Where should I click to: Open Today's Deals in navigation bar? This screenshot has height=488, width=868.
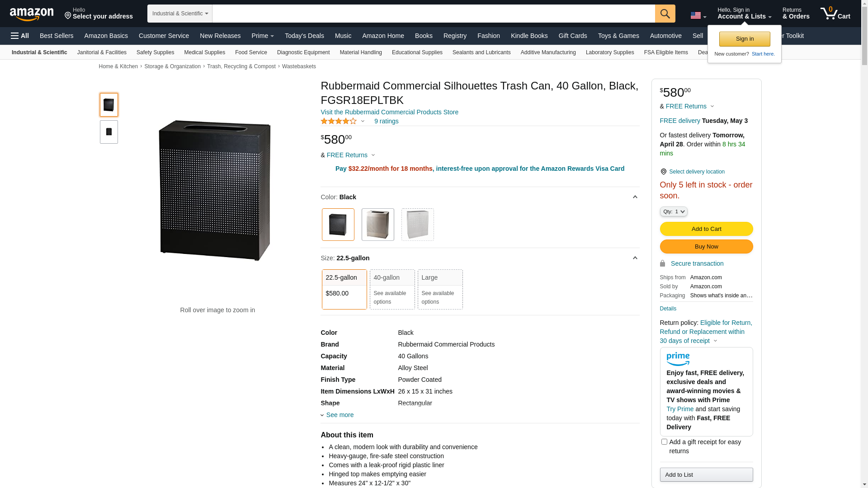click(304, 36)
